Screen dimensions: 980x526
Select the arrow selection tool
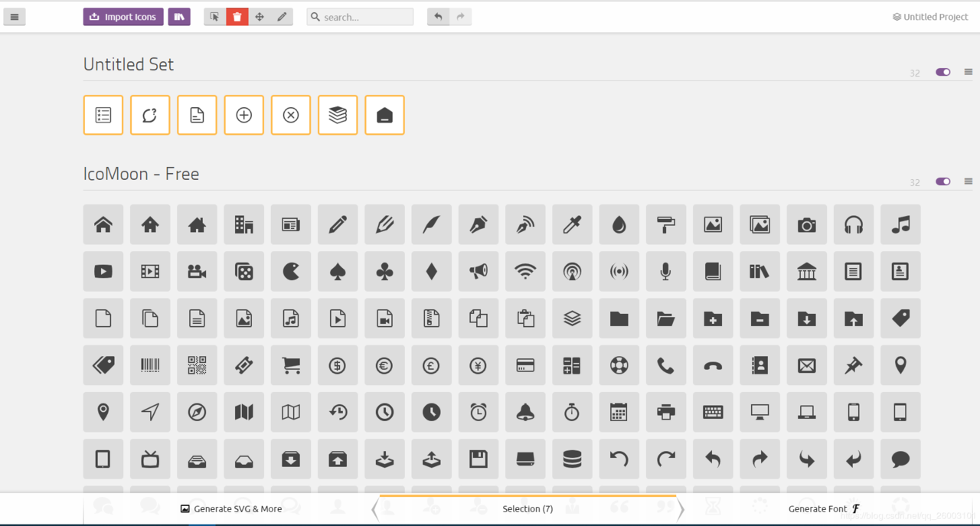point(215,17)
